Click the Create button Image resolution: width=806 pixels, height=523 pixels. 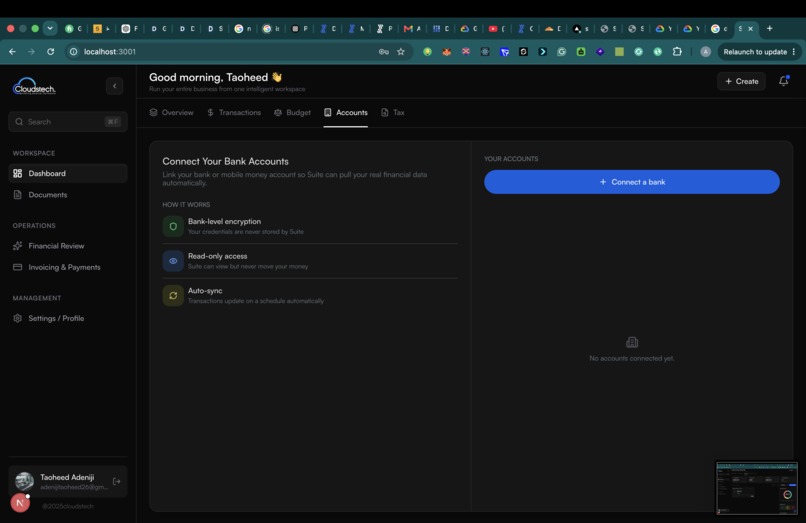click(741, 81)
